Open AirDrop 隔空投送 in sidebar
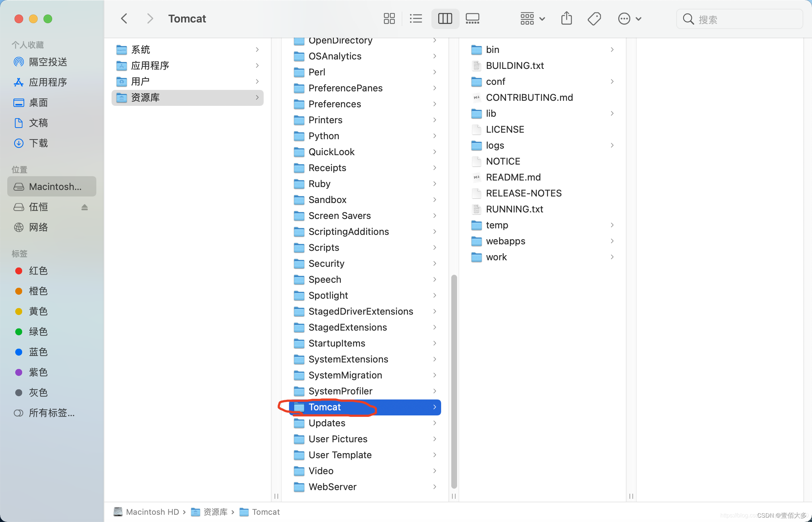The height and width of the screenshot is (522, 812). (x=48, y=62)
